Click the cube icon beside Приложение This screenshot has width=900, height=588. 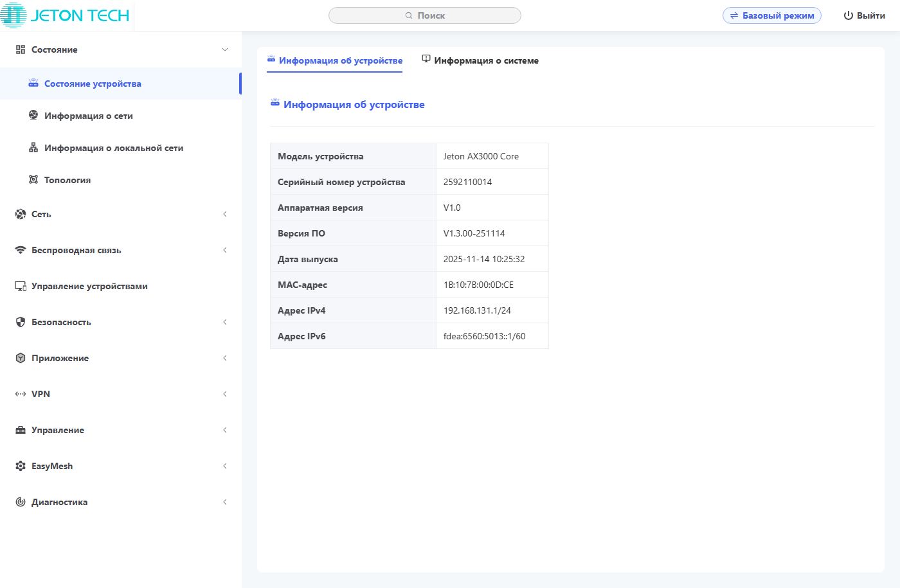(21, 358)
